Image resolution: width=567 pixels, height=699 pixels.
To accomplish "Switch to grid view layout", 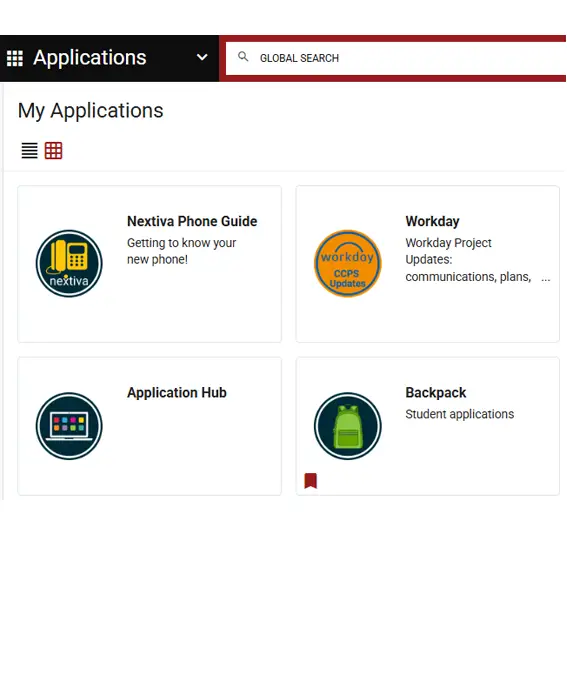I will click(53, 151).
